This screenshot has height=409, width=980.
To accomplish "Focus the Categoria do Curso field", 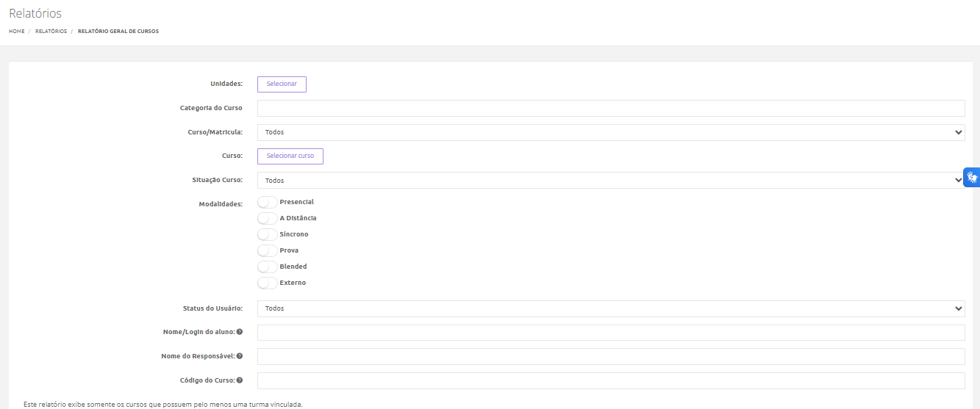I will 610,109.
